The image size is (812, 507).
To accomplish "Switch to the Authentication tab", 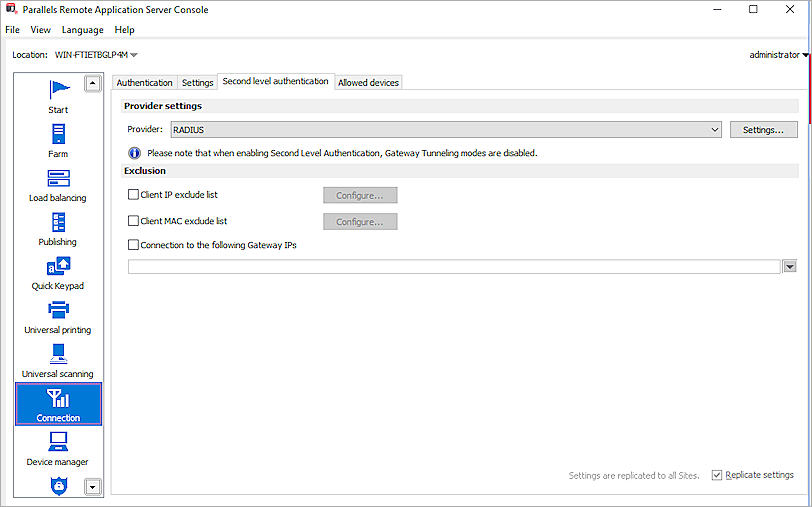I will (144, 82).
